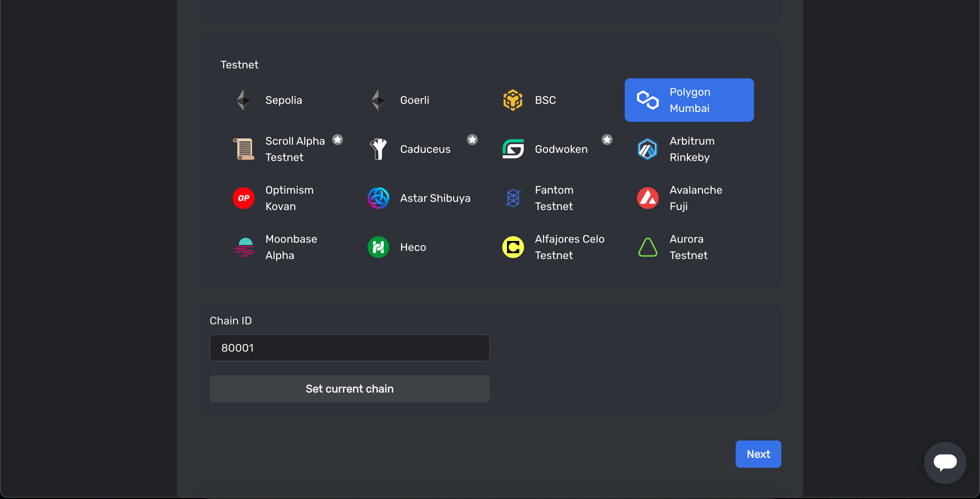The width and height of the screenshot is (980, 499).
Task: Select the Aurora Testnet triangle icon
Action: [648, 247]
